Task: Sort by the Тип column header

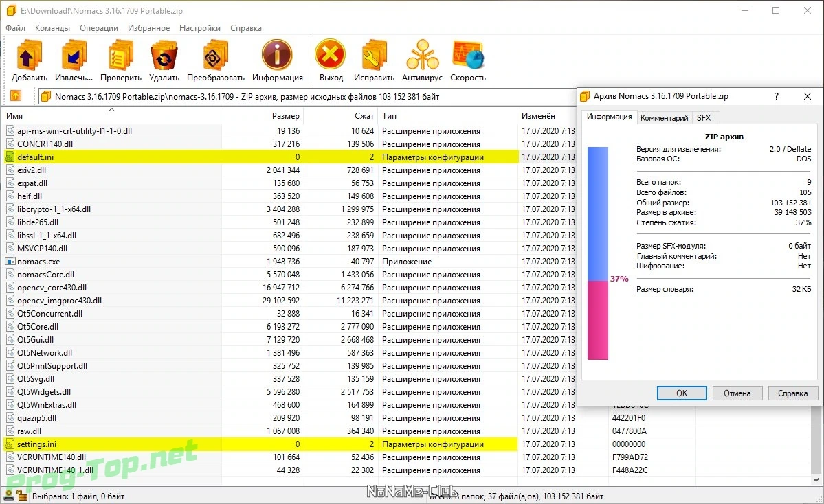Action: (x=447, y=115)
